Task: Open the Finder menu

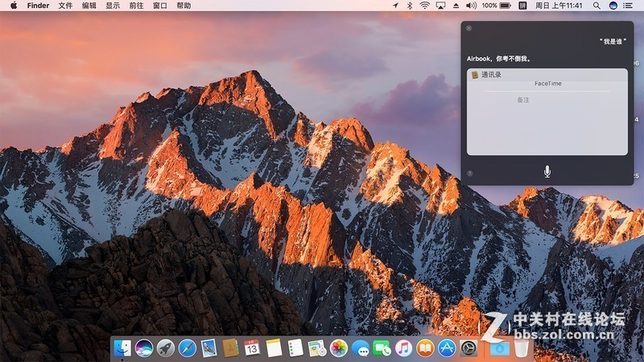Action: [x=38, y=6]
